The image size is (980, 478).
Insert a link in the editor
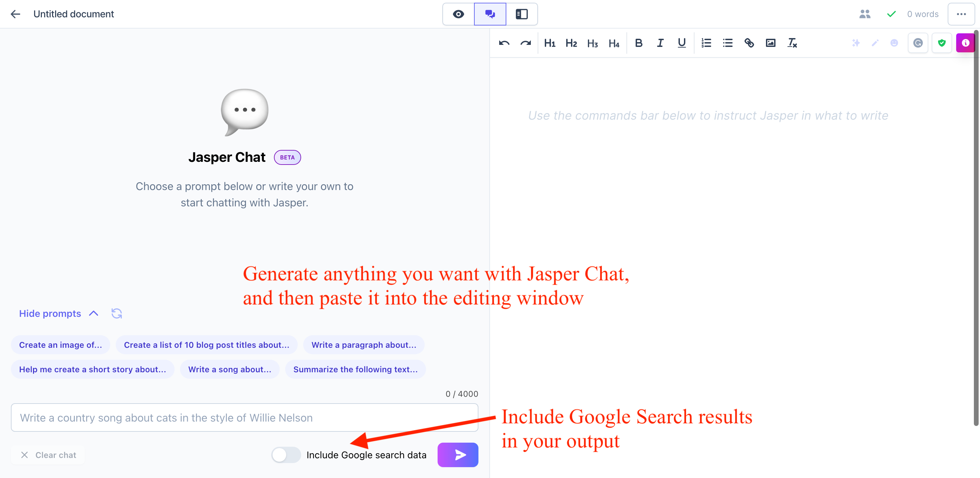coord(749,43)
